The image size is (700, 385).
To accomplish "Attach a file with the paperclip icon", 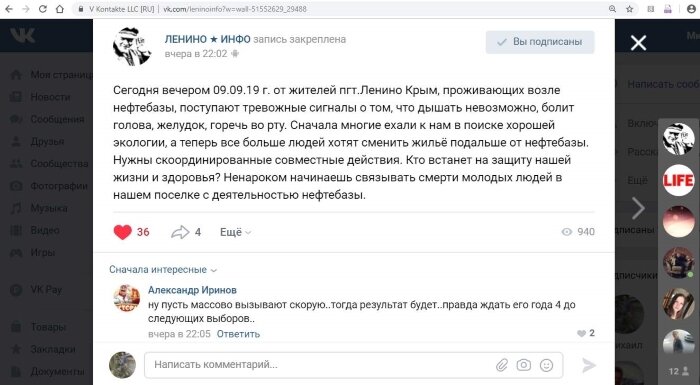I will coord(502,365).
